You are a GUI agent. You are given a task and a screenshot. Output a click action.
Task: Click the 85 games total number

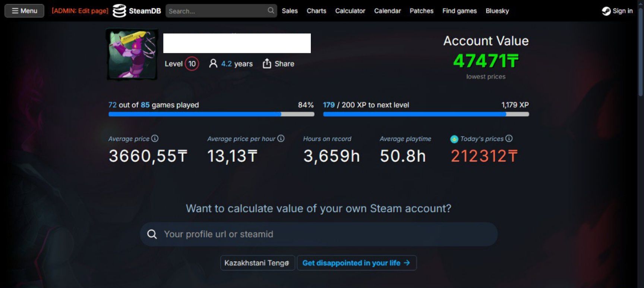(145, 105)
